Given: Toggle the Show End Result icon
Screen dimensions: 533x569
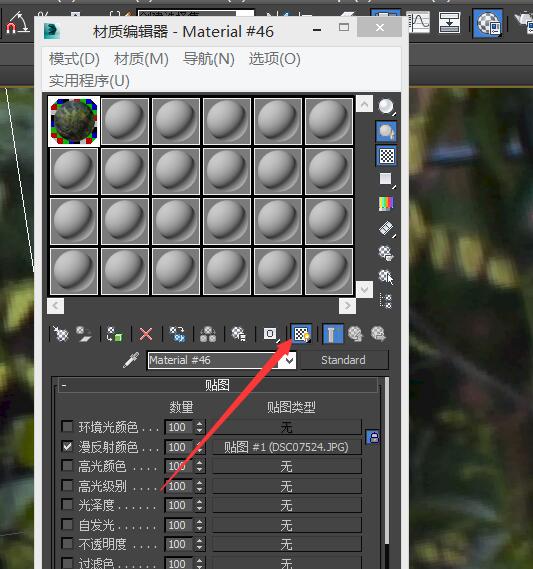Looking at the screenshot, I should click(332, 334).
